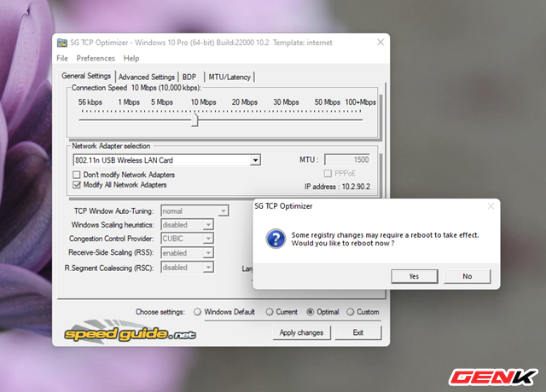
Task: Select the Optimal settings radio button
Action: pyautogui.click(x=310, y=312)
